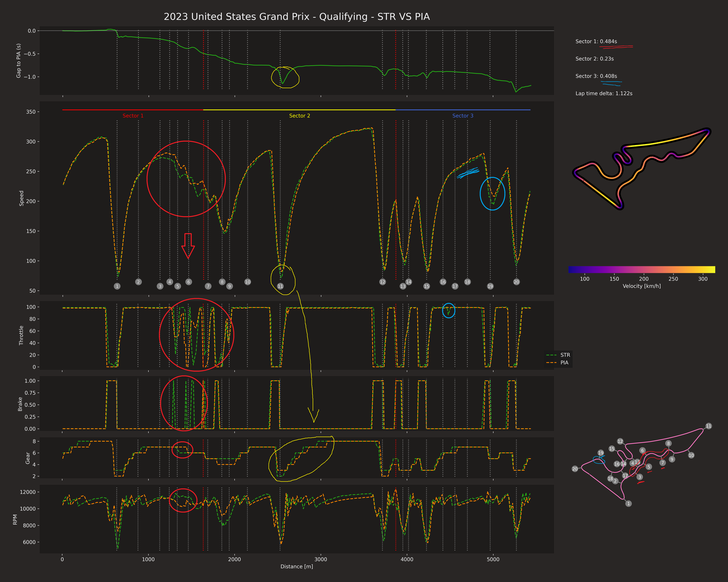The height and width of the screenshot is (582, 728).
Task: Click corner 3 marker on the pink track map
Action: [640, 477]
